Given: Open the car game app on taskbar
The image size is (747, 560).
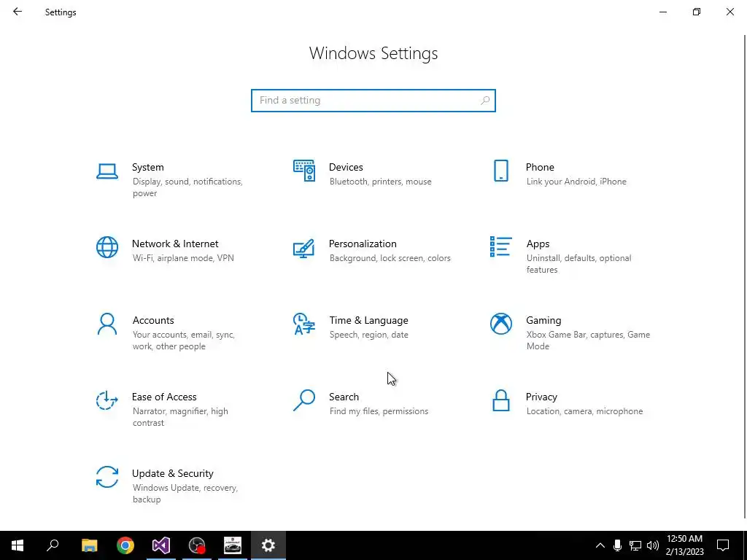Looking at the screenshot, I should coord(233,545).
